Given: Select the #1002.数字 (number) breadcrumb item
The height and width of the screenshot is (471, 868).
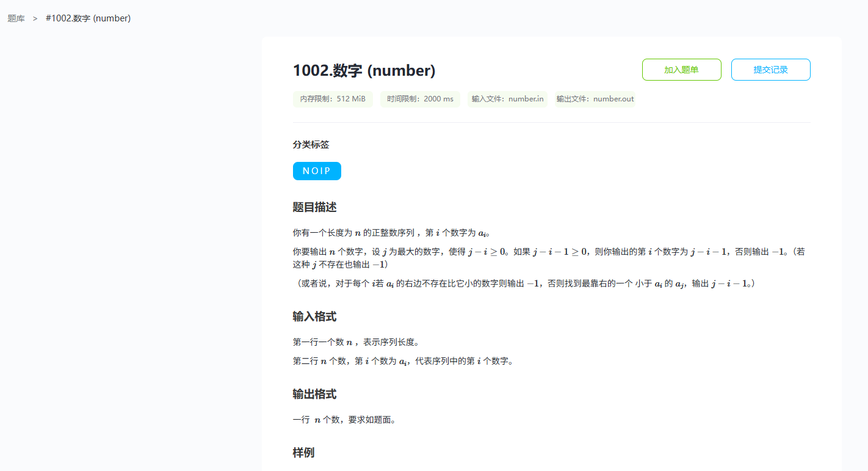Looking at the screenshot, I should pyautogui.click(x=88, y=18).
